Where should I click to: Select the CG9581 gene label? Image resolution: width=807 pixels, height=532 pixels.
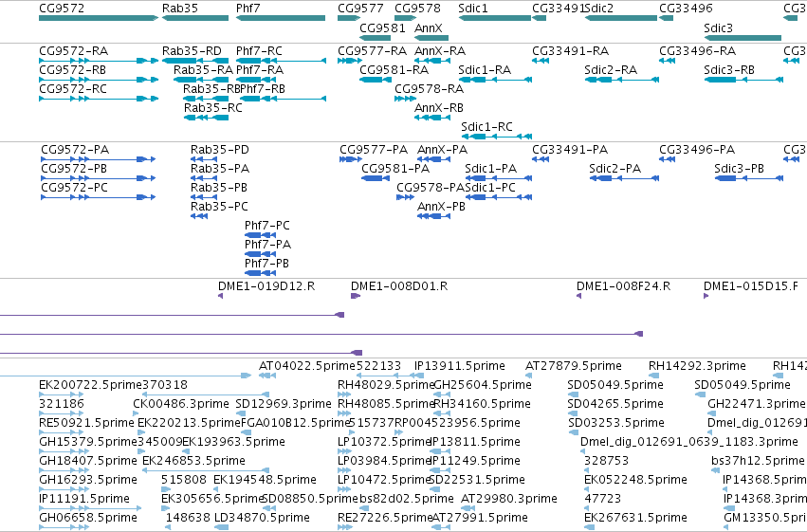382,28
